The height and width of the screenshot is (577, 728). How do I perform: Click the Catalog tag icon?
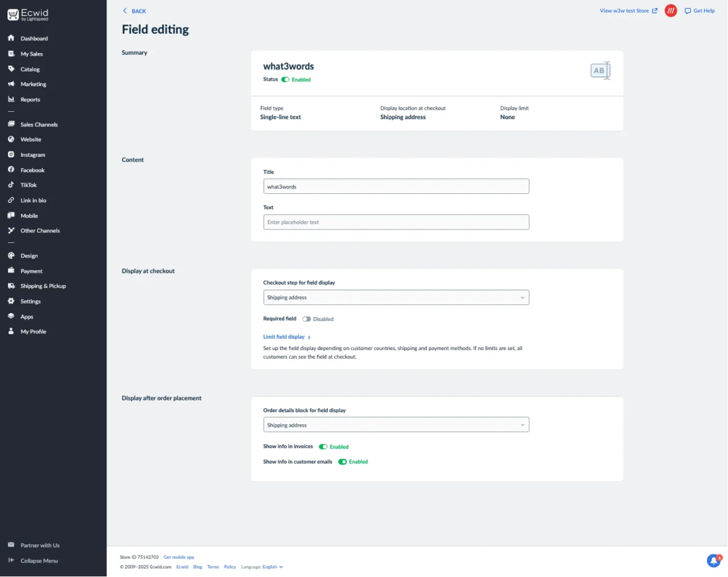tap(11, 69)
